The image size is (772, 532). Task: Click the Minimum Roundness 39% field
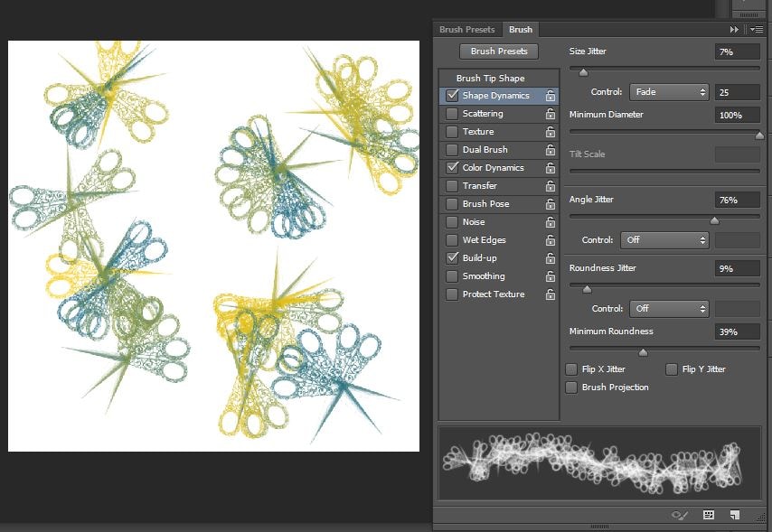pos(737,331)
